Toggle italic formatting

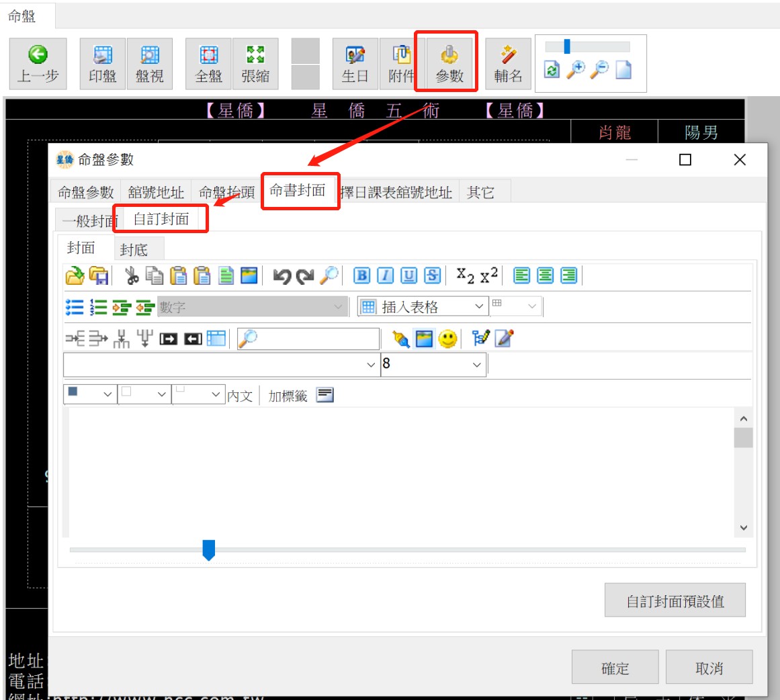[x=385, y=275]
